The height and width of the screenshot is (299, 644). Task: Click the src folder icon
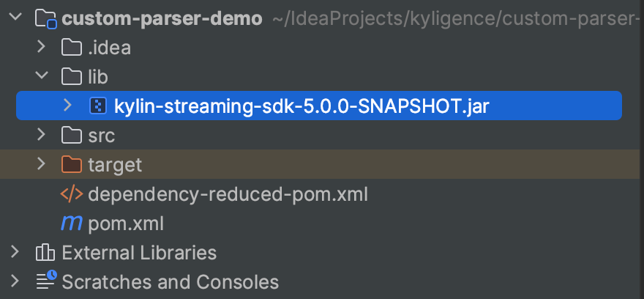71,135
